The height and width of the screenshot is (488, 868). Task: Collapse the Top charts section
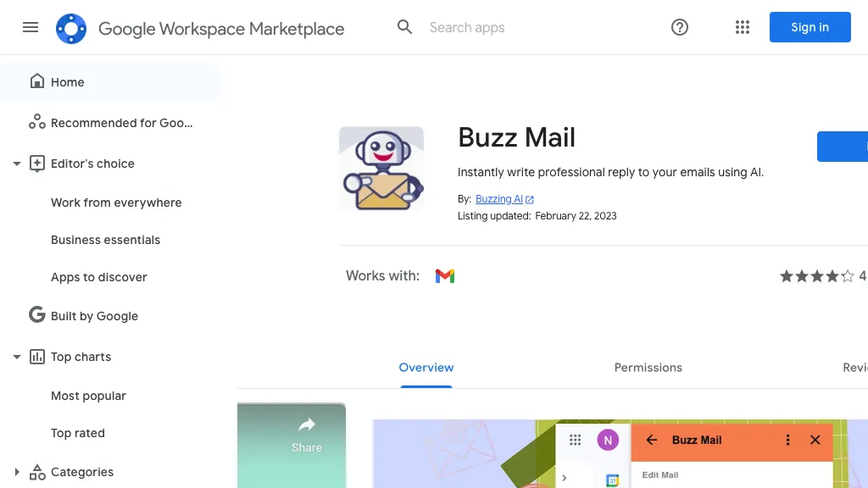pyautogui.click(x=17, y=357)
